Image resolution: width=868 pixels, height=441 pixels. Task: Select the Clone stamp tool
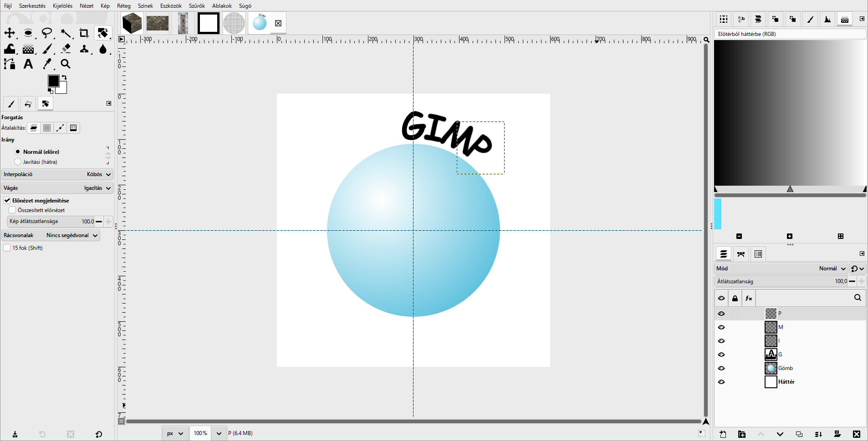(84, 49)
